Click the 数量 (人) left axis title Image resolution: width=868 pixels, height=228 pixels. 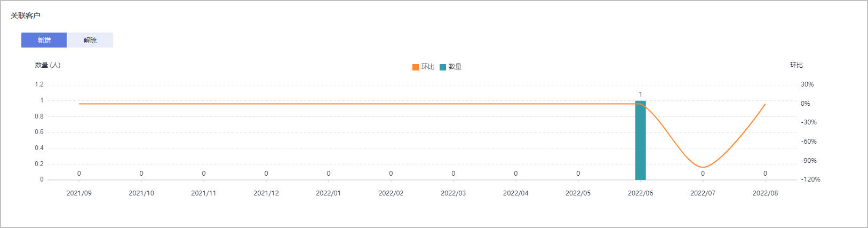48,65
